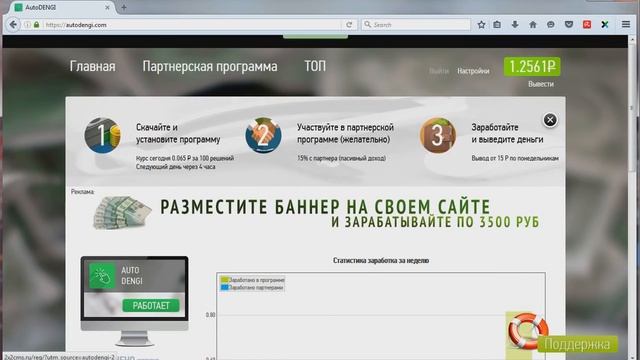Screen dimensions: 640x360
Task: Click the Auto Dengi hand logo icon
Action: click(102, 276)
